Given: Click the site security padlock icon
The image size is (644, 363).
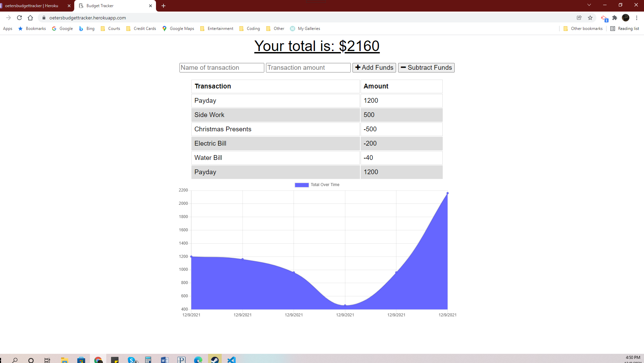Looking at the screenshot, I should (44, 18).
